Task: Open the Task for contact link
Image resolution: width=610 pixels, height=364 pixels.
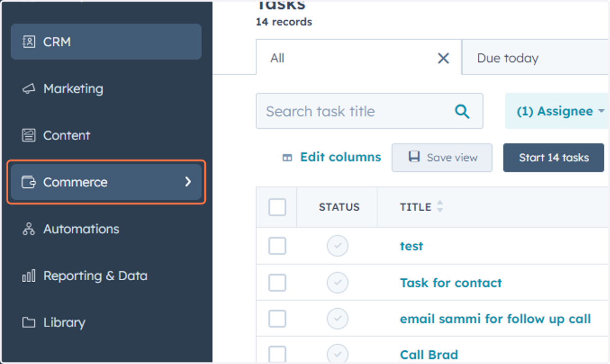Action: pos(451,283)
